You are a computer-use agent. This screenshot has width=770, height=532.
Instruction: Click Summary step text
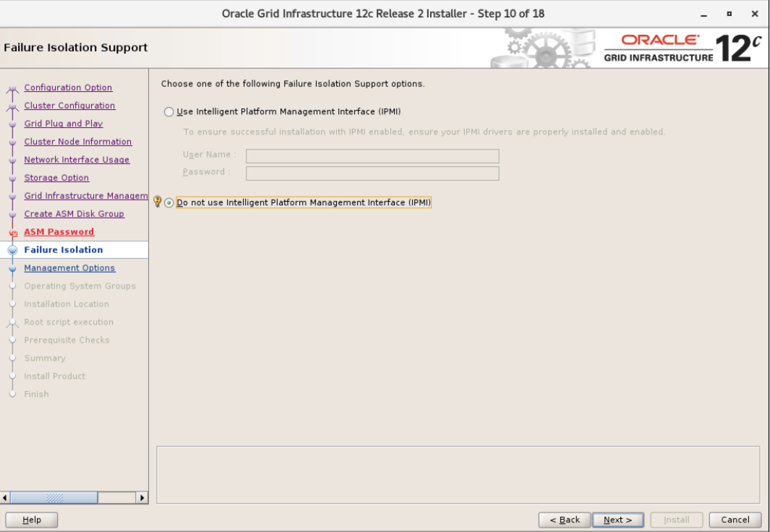45,359
